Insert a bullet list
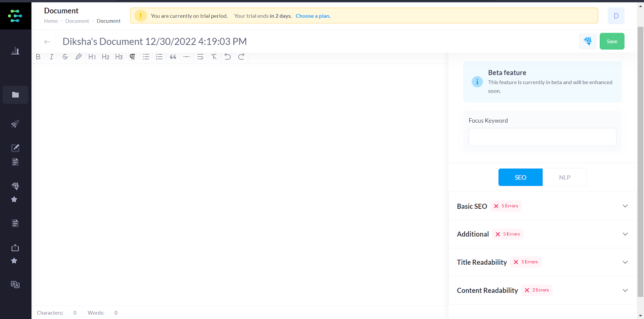The width and height of the screenshot is (644, 319). tap(146, 57)
